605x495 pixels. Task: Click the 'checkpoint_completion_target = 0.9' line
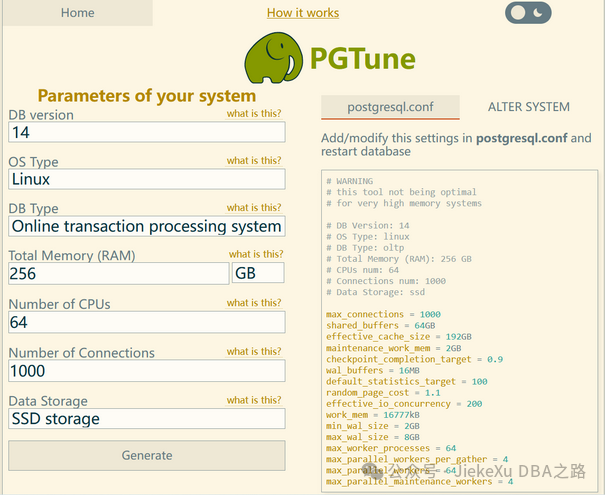pyautogui.click(x=414, y=359)
